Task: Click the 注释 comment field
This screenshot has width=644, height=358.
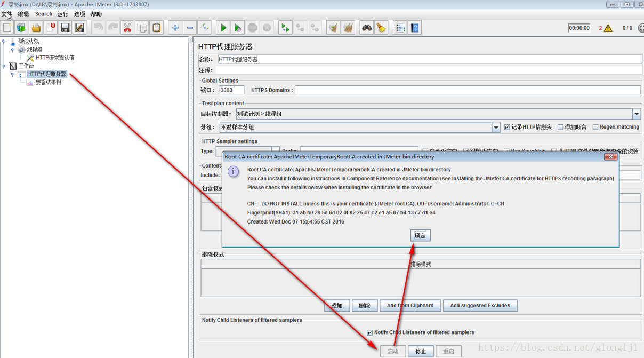Action: [429, 70]
